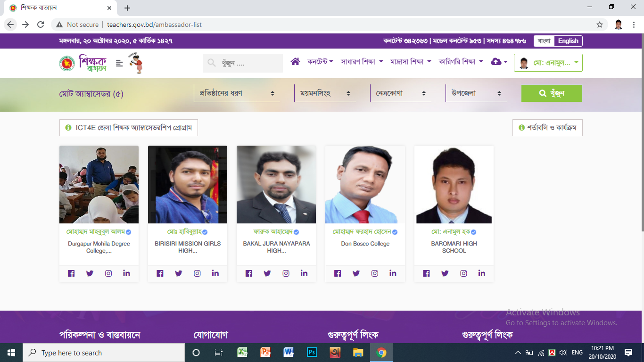
Task: Click the খুঁজুন search input field
Action: point(243,63)
